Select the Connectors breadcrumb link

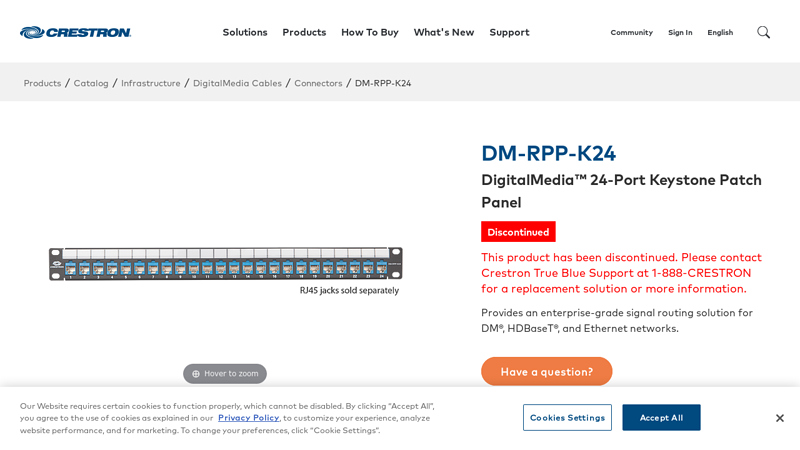coord(318,83)
